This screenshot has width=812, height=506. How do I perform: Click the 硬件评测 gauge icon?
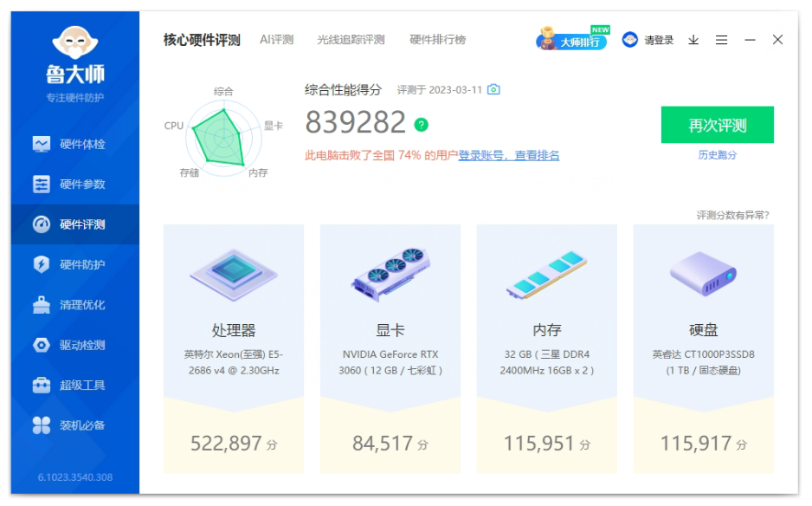click(x=42, y=224)
